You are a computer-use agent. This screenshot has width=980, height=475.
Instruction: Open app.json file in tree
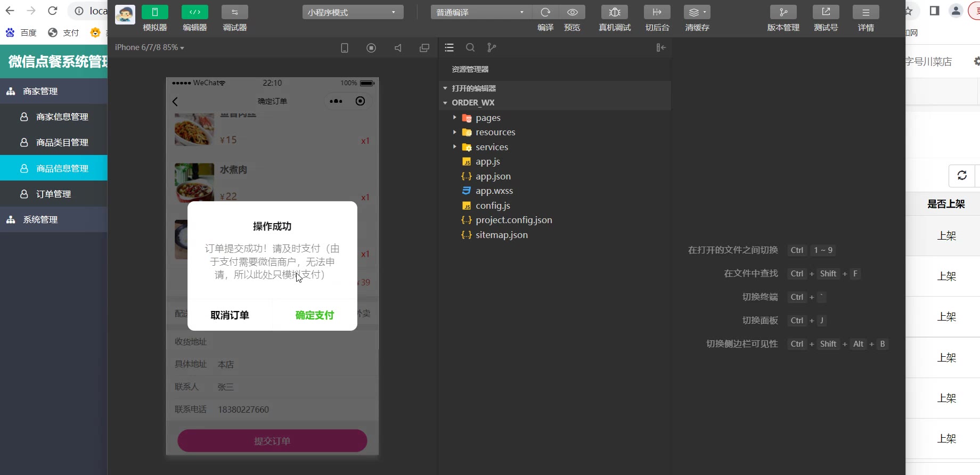point(493,176)
